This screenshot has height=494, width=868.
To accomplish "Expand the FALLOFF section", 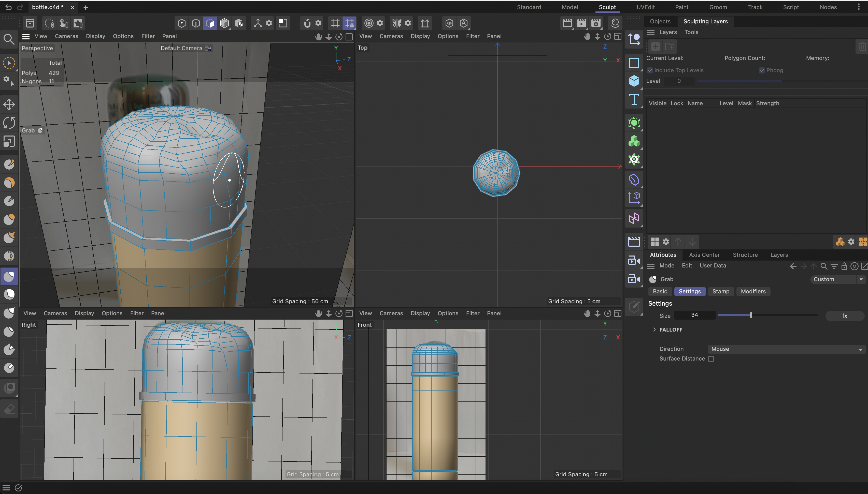I will 654,330.
